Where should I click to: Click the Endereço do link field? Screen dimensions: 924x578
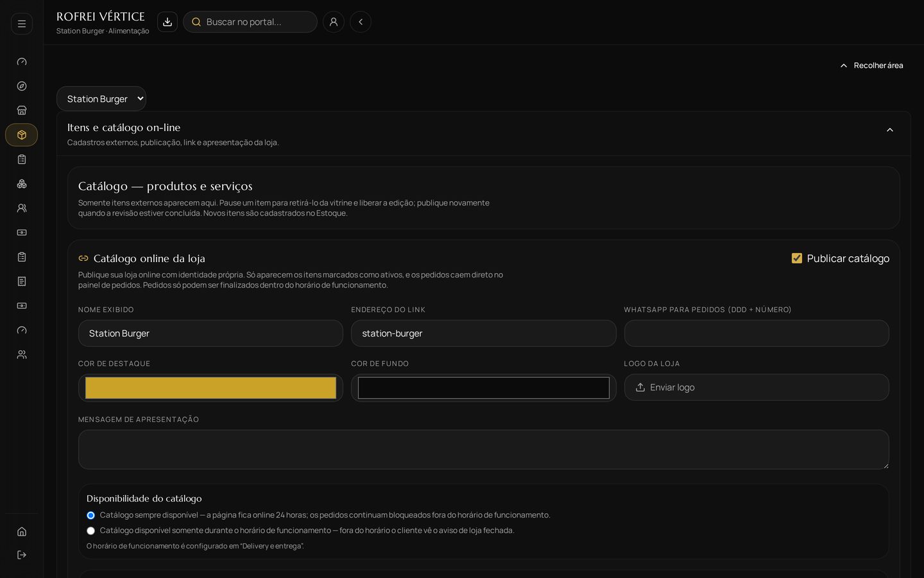point(484,333)
